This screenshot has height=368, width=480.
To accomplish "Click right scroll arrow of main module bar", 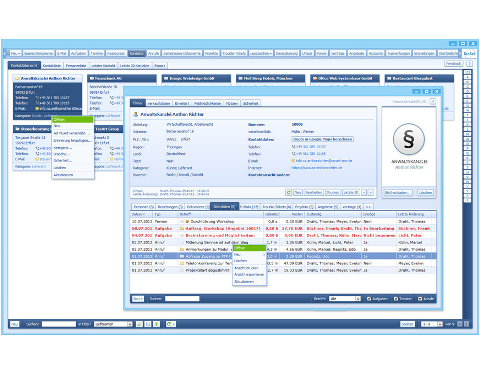I will pos(460,53).
